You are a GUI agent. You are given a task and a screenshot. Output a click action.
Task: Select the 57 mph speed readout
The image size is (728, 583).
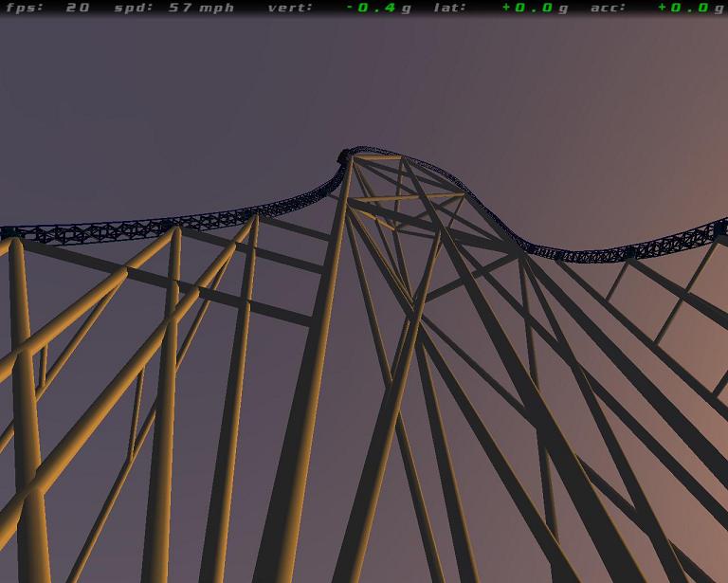(x=201, y=8)
